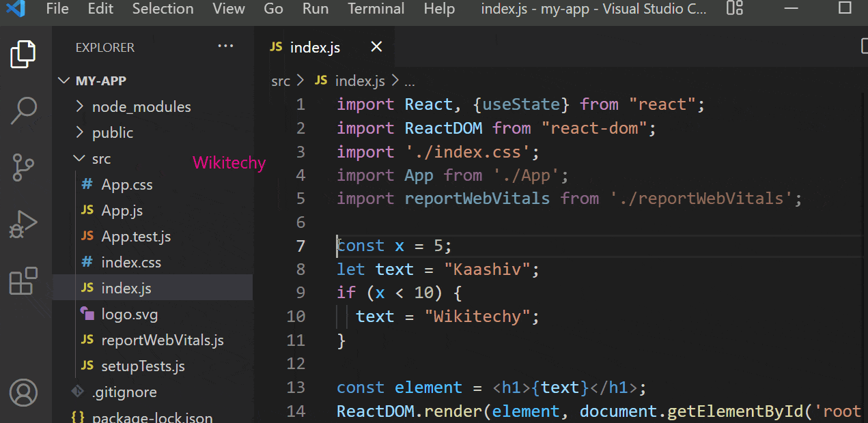Switch to the index.js editor tab
868x423 pixels.
[315, 47]
